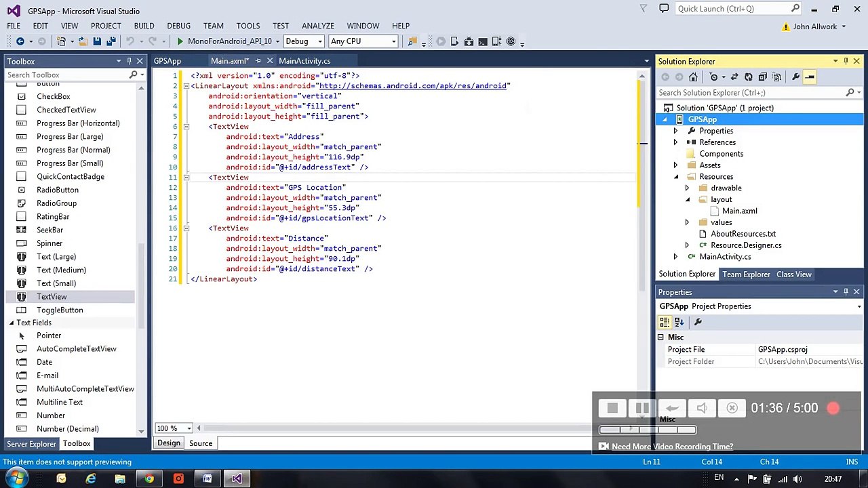Image resolution: width=868 pixels, height=488 pixels.
Task: Click notifications filter flag icon in title bar
Action: click(644, 8)
